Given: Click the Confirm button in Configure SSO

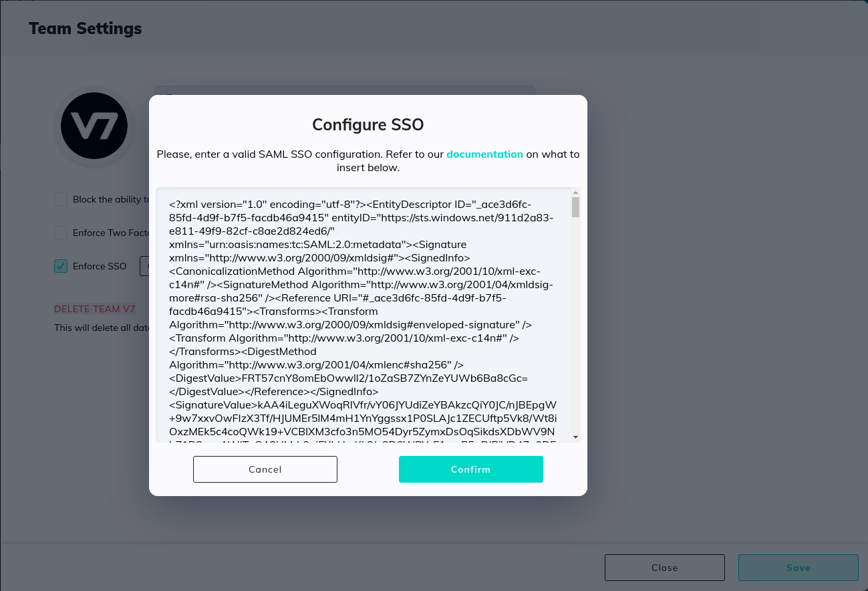Looking at the screenshot, I should 470,469.
